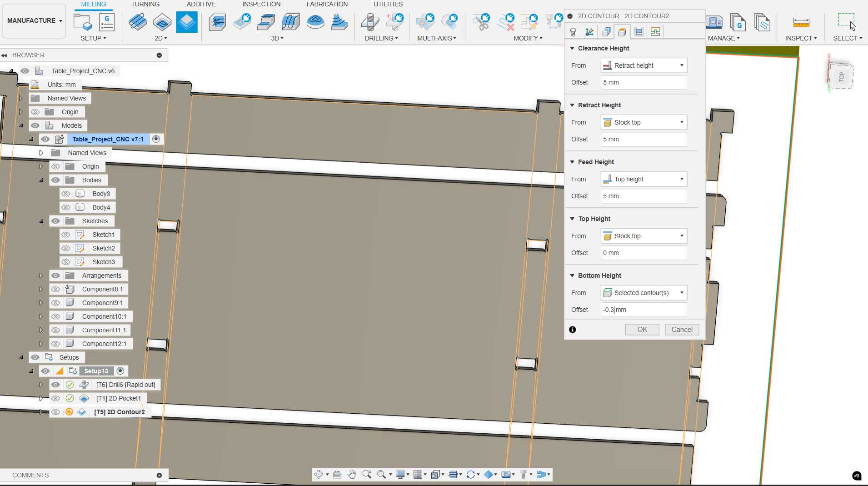The width and height of the screenshot is (868, 486).
Task: Switch to the Turning tab
Action: click(145, 4)
